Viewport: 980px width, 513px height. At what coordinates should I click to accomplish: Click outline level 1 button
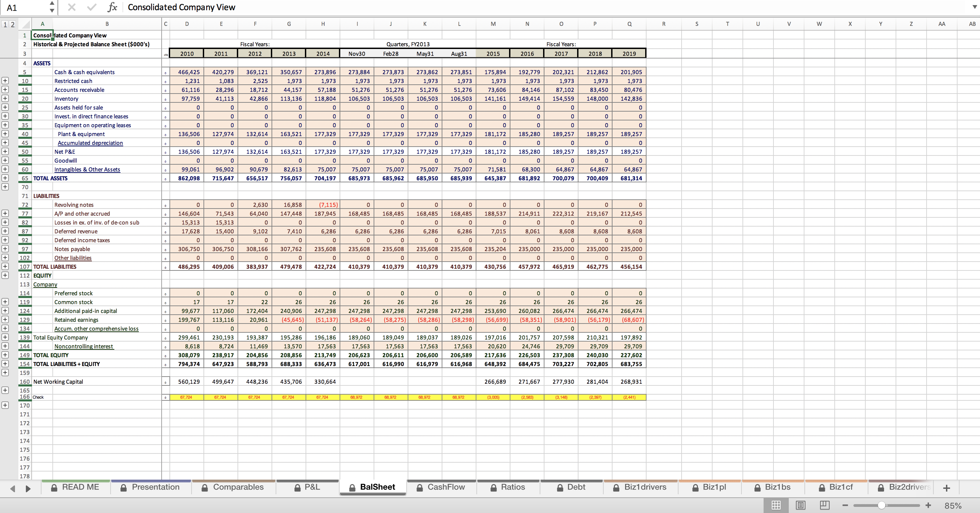(5, 24)
